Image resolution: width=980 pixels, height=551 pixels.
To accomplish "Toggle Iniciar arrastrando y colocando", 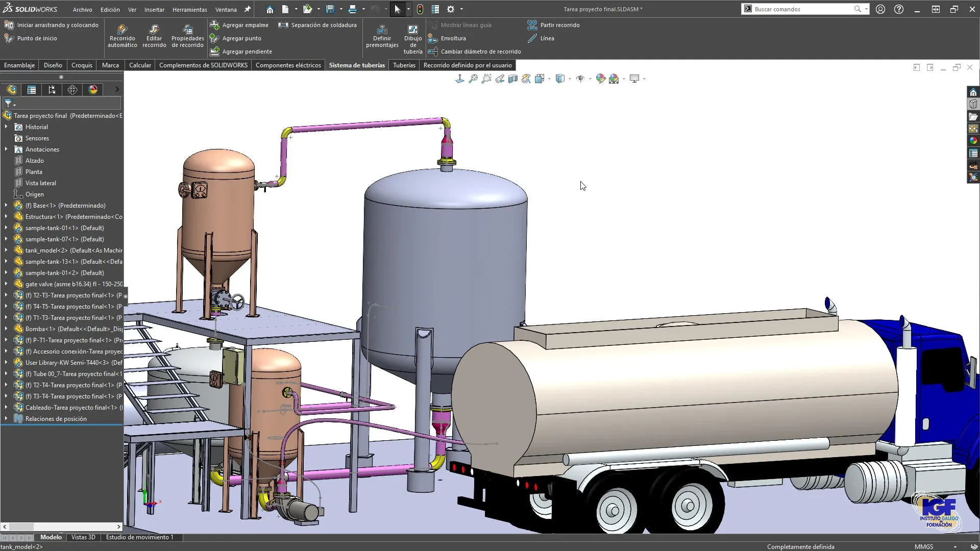I will click(x=51, y=25).
